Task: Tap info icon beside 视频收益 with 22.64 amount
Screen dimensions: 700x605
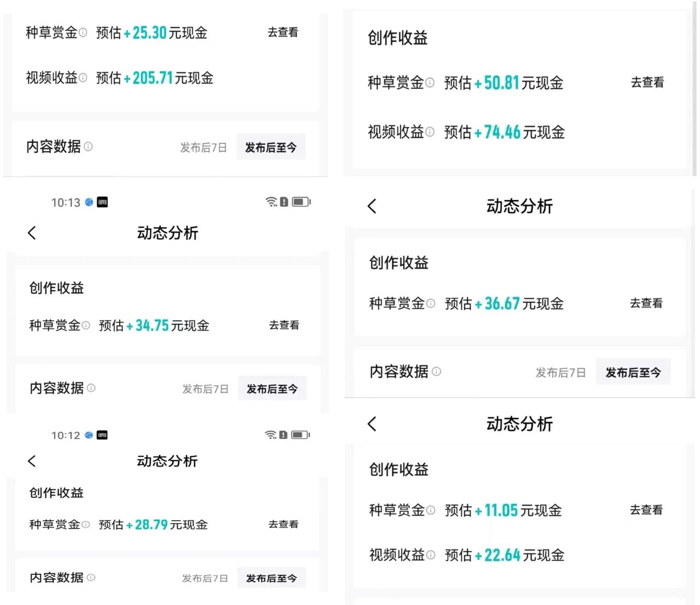Action: (x=431, y=555)
